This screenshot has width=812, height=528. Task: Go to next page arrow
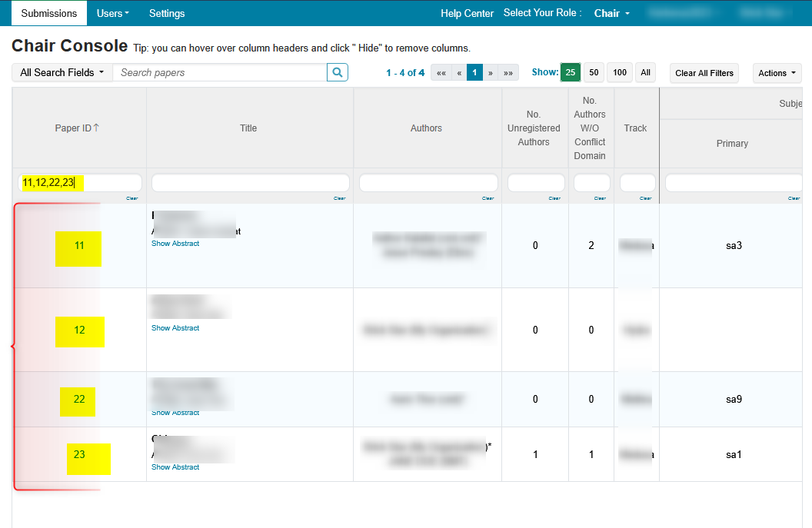point(491,73)
